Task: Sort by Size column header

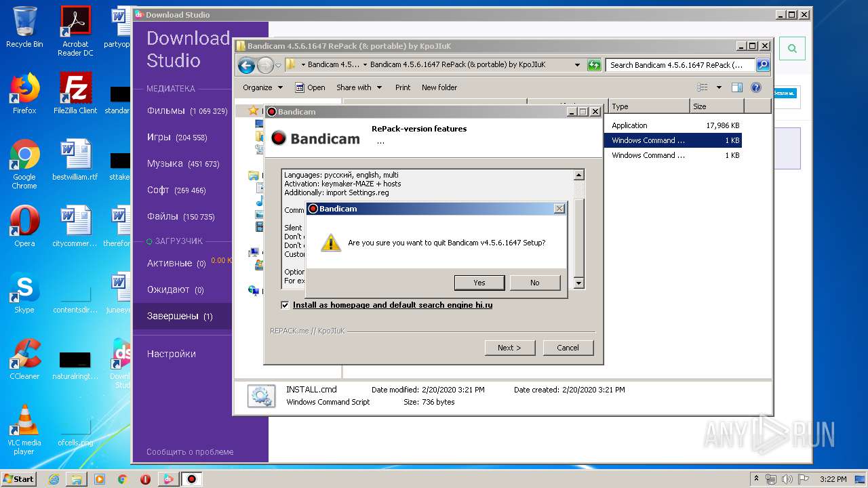Action: [717, 106]
